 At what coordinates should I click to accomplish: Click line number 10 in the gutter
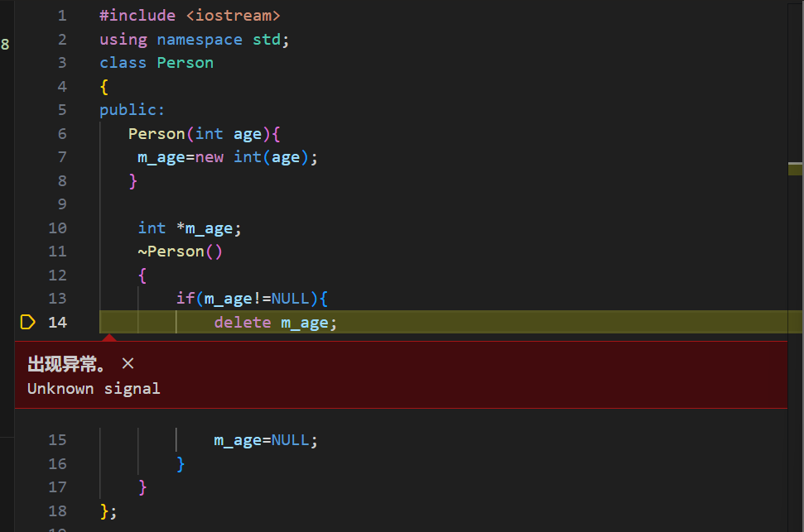click(x=57, y=228)
